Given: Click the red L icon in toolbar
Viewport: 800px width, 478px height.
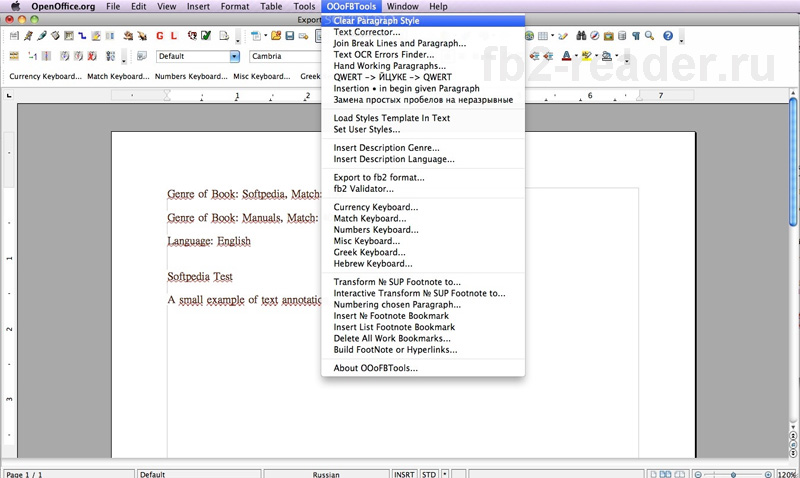Looking at the screenshot, I should 173,36.
